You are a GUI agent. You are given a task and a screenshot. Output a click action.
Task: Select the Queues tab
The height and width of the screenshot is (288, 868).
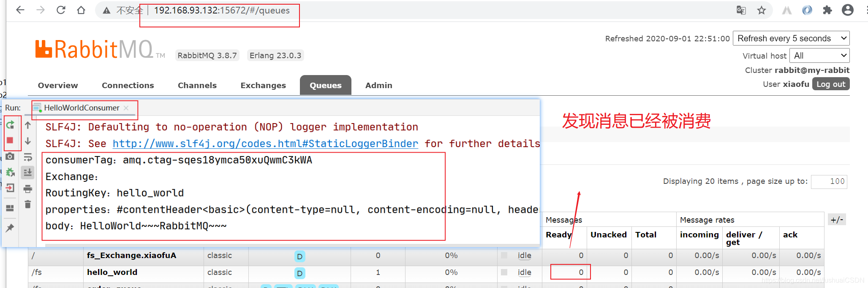click(x=326, y=85)
